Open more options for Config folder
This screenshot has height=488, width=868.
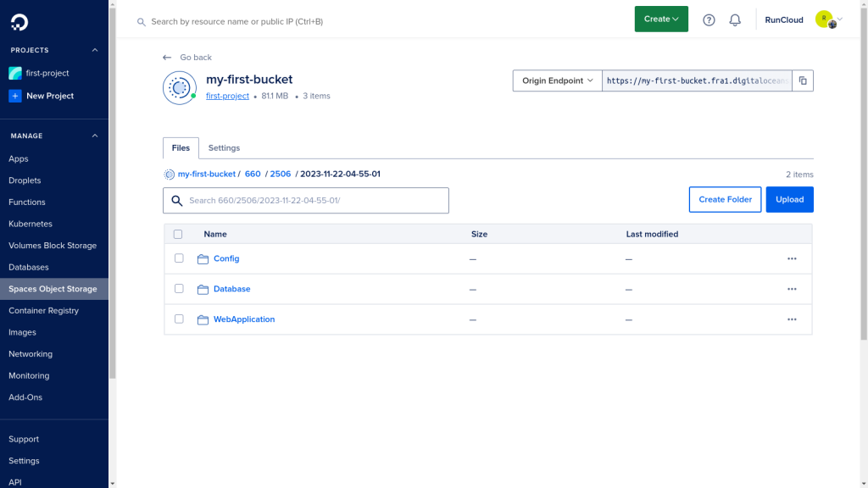(x=792, y=258)
